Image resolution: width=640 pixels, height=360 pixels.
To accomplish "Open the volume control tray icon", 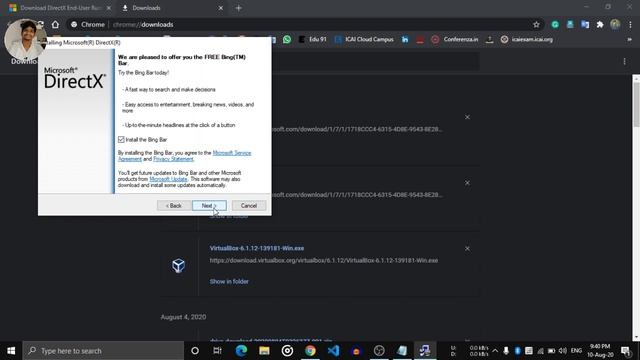I will (563, 351).
